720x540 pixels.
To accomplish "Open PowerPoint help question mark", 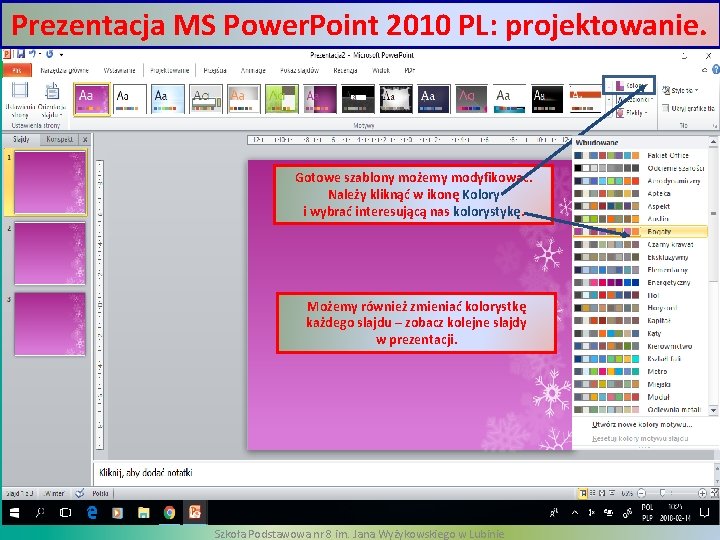I will (x=715, y=70).
